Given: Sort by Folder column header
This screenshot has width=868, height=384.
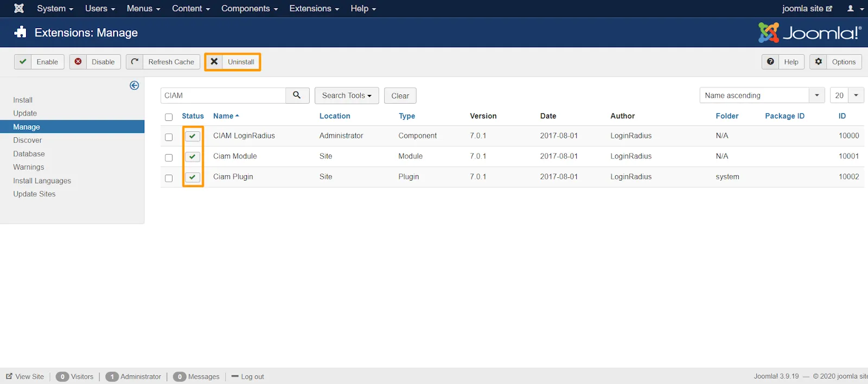Looking at the screenshot, I should [x=727, y=116].
